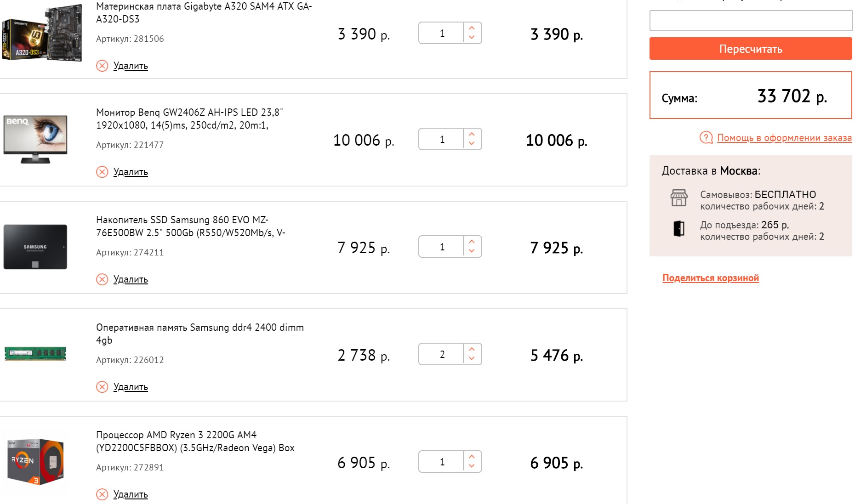
Task: Open the Ryzen processor box thumbnail
Action: click(x=35, y=462)
